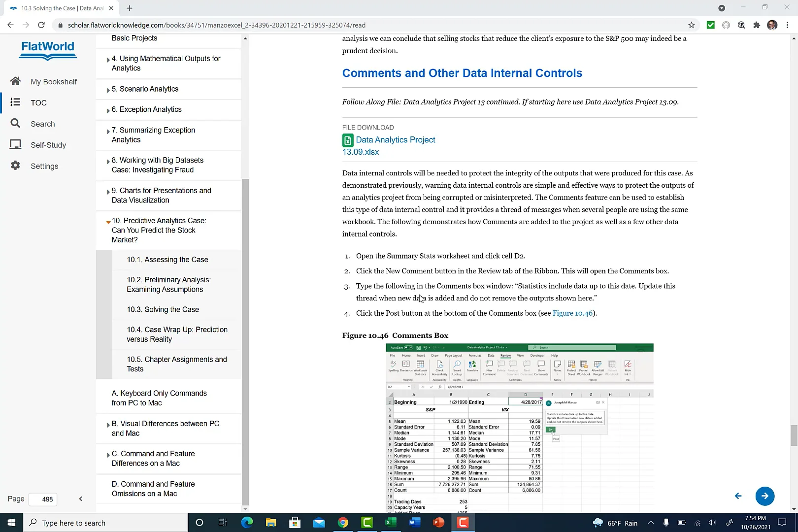Click the profile avatar in Chrome toolbar
The height and width of the screenshot is (532, 798).
[x=772, y=25]
